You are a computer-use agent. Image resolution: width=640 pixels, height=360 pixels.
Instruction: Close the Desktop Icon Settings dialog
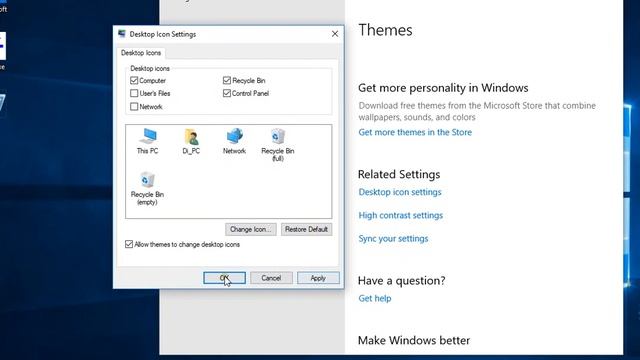pos(335,34)
